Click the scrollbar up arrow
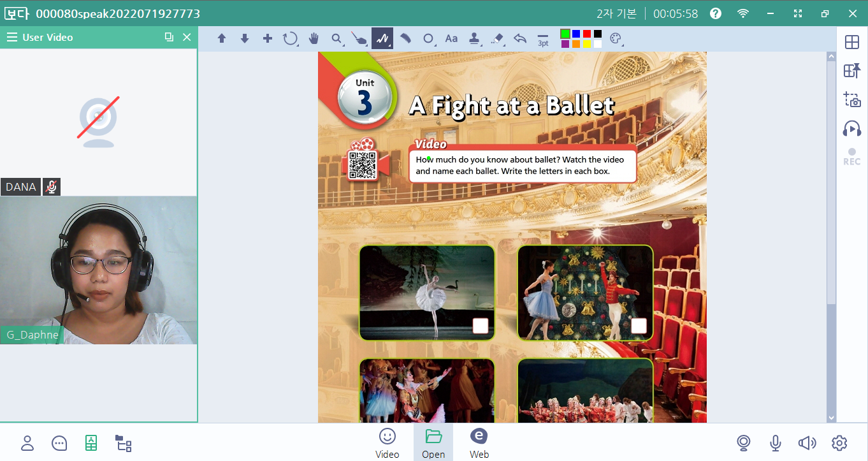Screen dimensions: 868x461 pos(831,57)
